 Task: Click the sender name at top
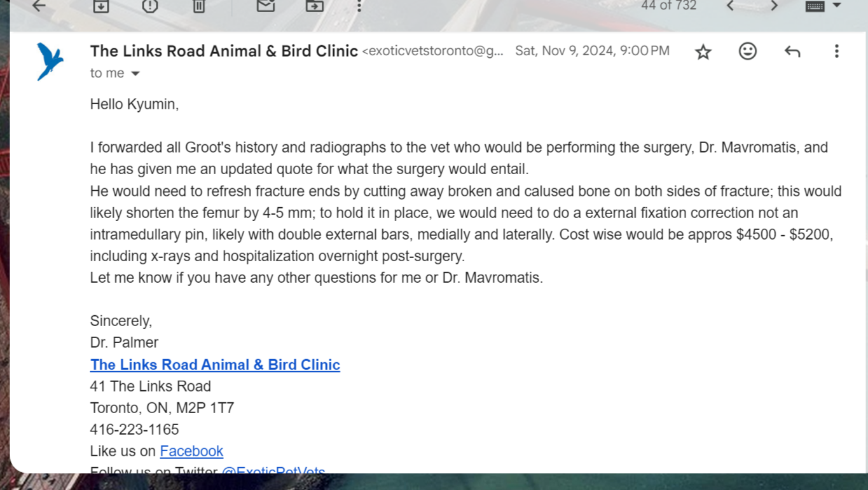[x=224, y=51]
